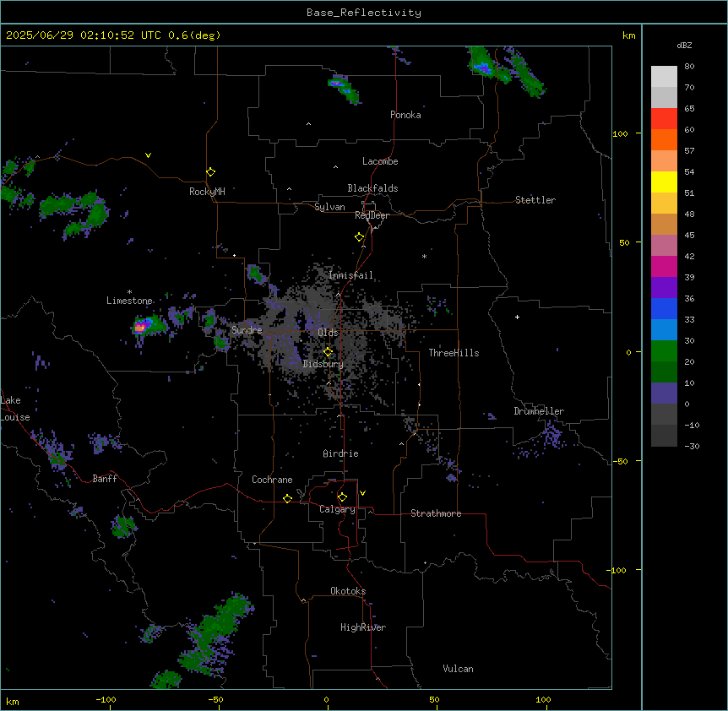728x711 pixels.
Task: Click the Blackfalds city label
Action: point(372,188)
